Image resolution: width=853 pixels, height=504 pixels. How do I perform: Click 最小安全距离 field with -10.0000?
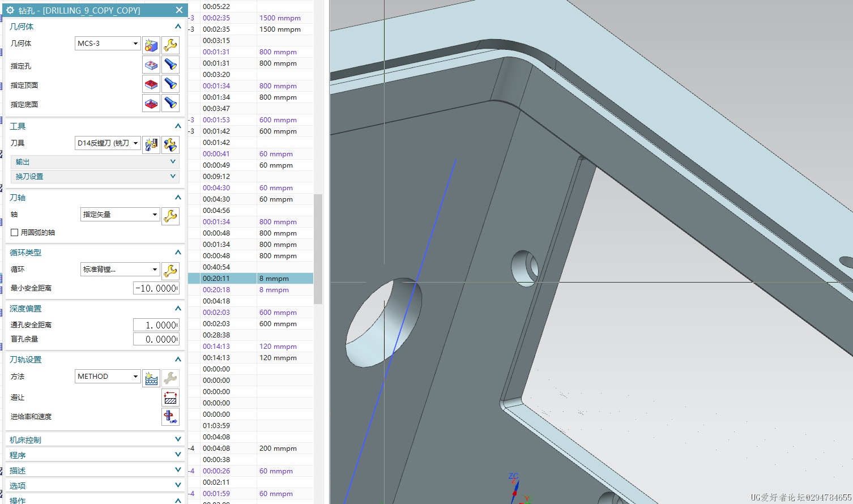(156, 288)
